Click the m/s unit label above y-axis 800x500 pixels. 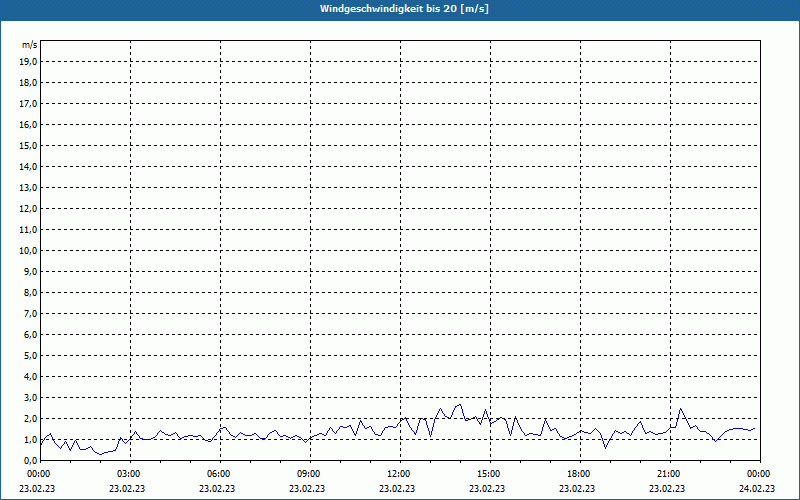tap(30, 45)
